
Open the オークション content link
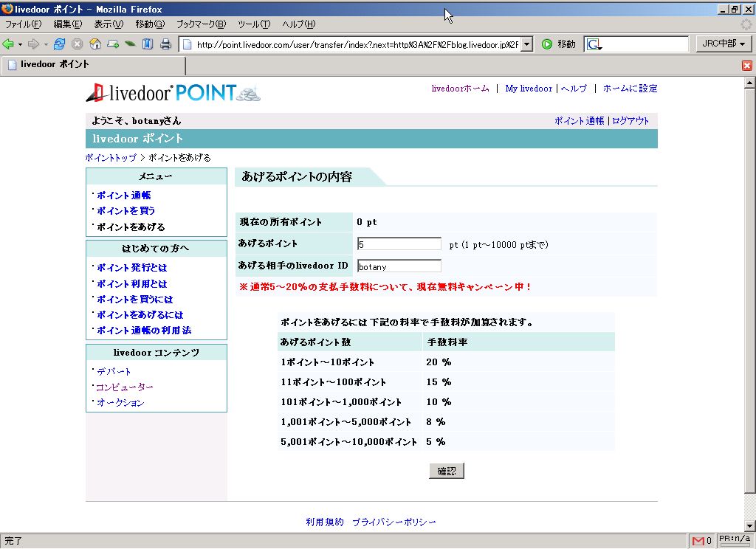coord(120,402)
